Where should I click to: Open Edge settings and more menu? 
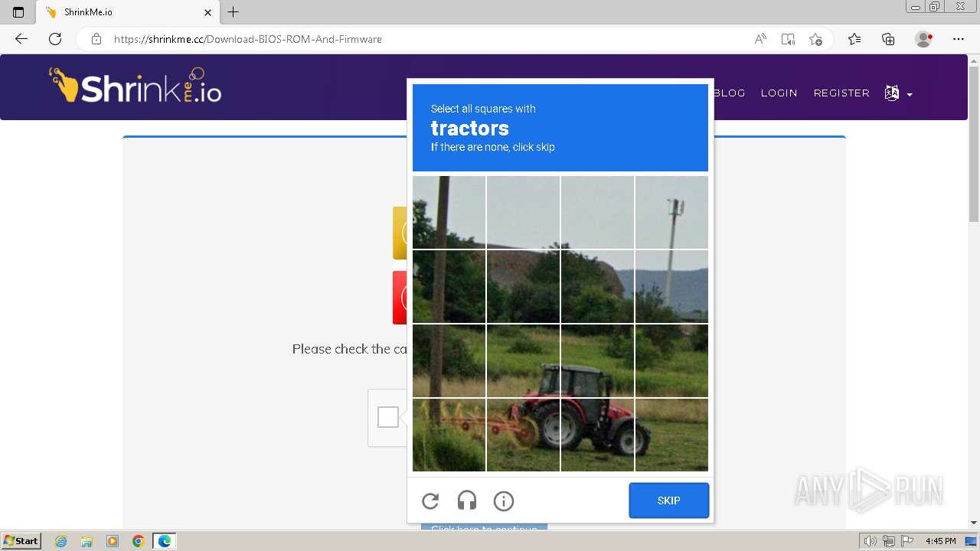pos(959,39)
